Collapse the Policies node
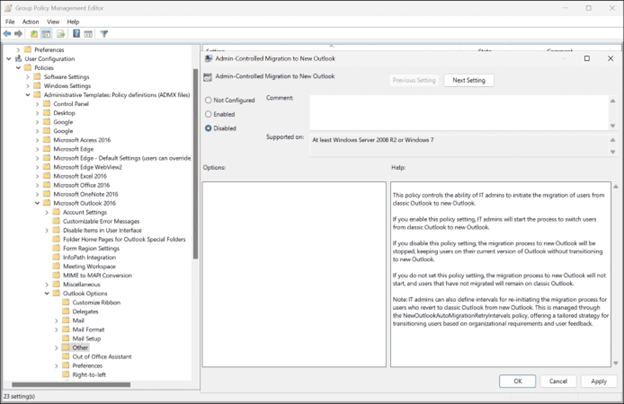624x404 pixels. pos(18,68)
